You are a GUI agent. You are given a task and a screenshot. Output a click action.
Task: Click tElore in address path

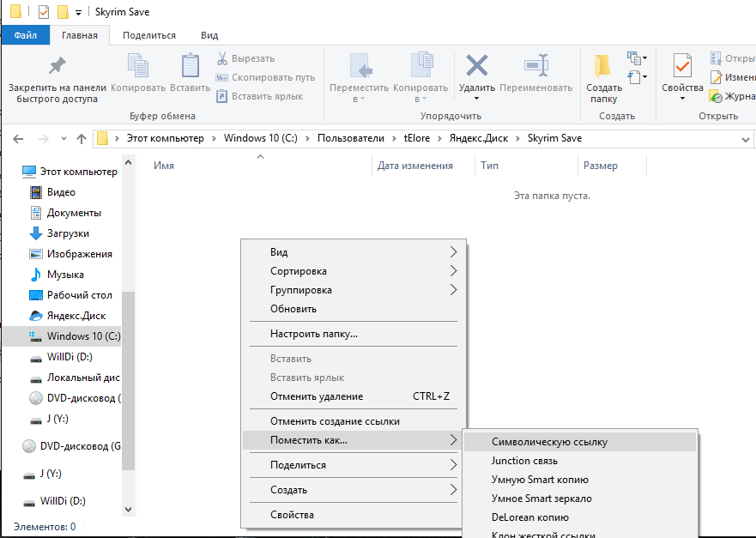click(416, 138)
